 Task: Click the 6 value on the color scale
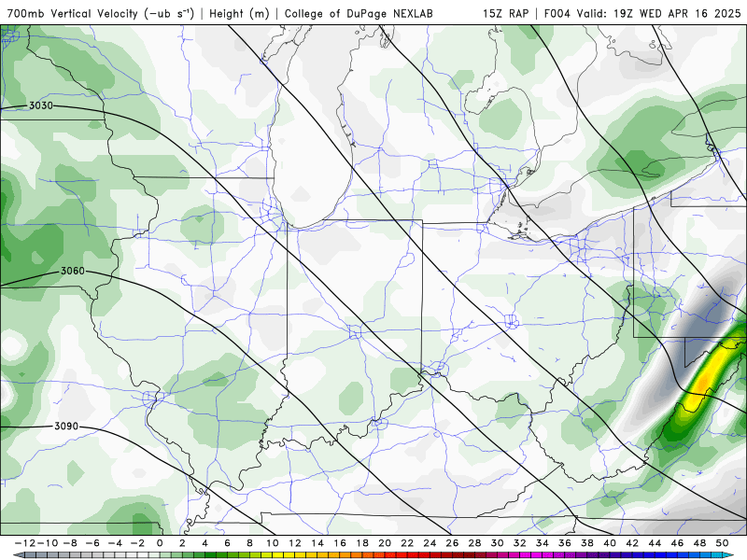click(x=227, y=543)
